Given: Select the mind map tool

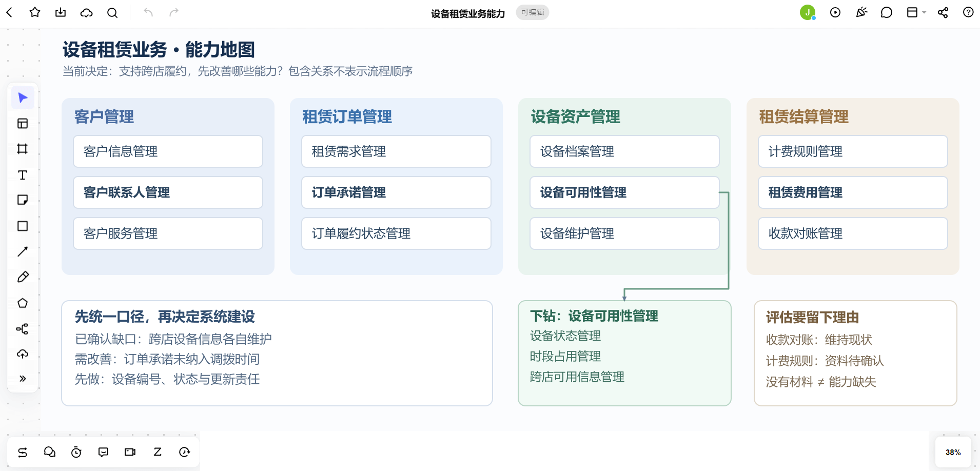Looking at the screenshot, I should (x=23, y=328).
